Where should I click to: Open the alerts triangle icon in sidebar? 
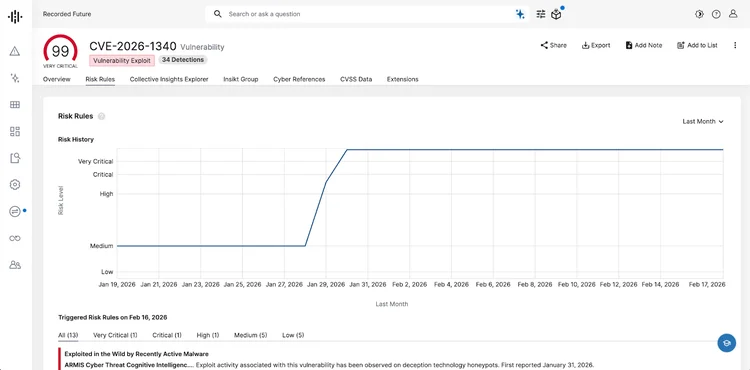tap(15, 51)
